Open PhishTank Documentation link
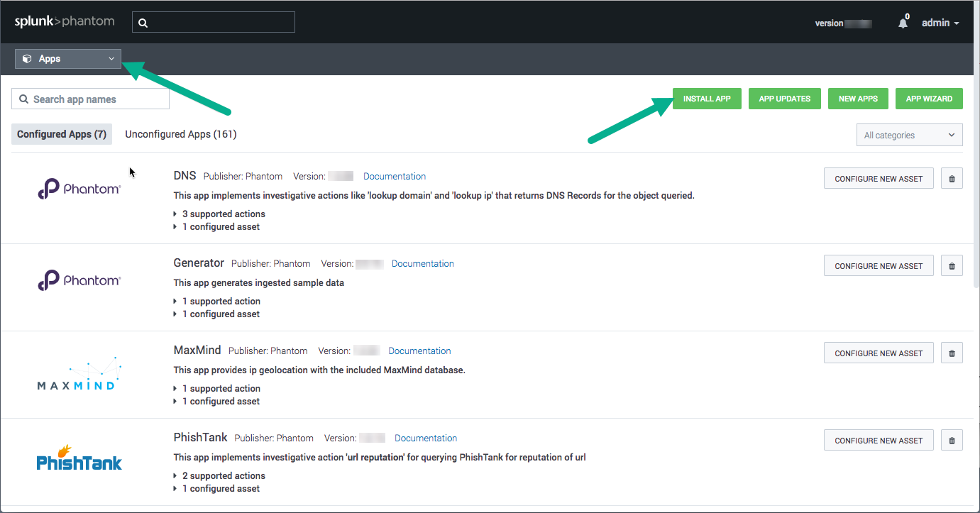This screenshot has height=513, width=980. [x=426, y=438]
